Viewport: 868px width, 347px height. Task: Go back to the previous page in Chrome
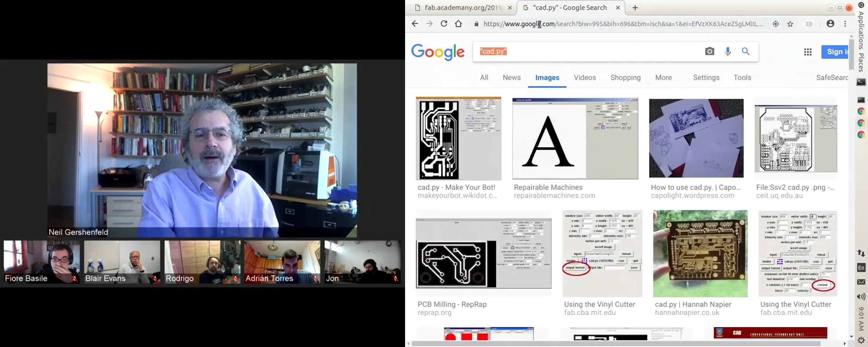(415, 24)
